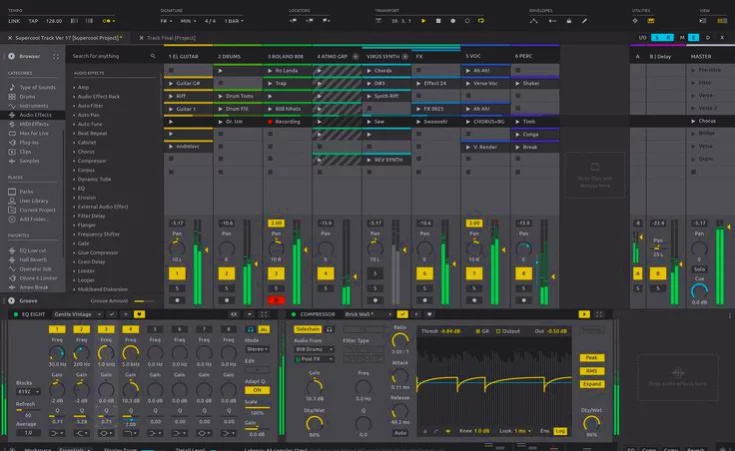Start playback with the transport Play button
The height and width of the screenshot is (451, 735).
[x=424, y=21]
